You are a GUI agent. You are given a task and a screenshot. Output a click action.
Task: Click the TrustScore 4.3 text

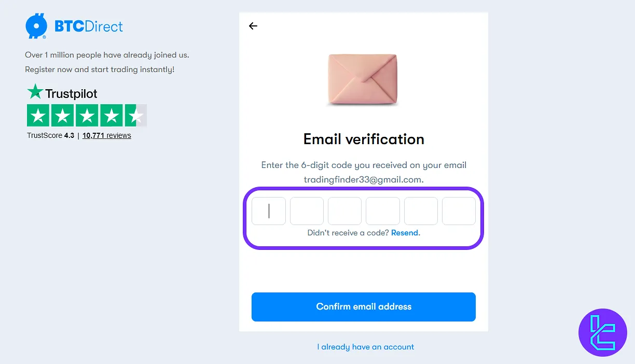point(50,135)
